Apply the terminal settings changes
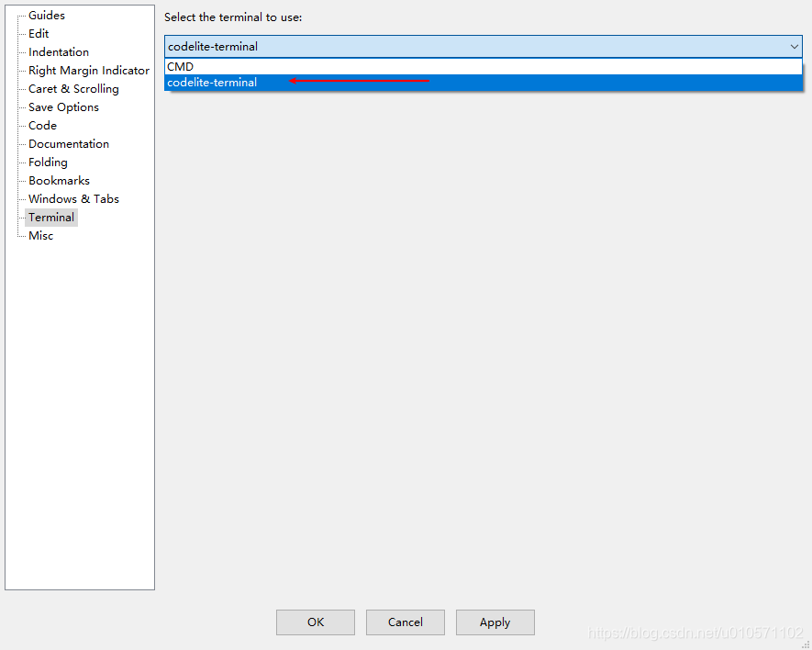Viewport: 812px width, 650px height. pos(495,622)
